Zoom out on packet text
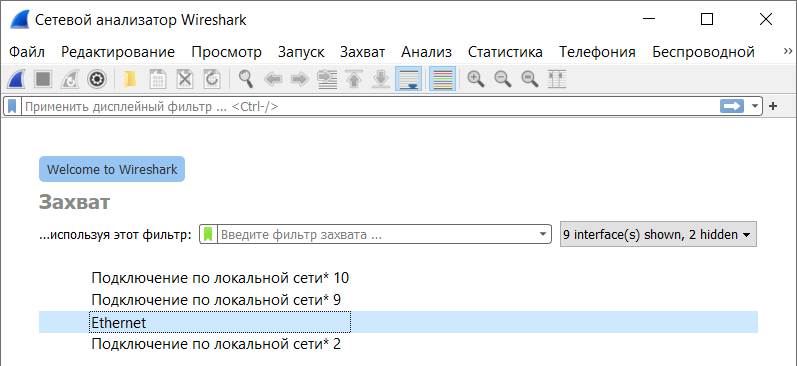Viewport: 797px width, 366px height. pos(503,79)
